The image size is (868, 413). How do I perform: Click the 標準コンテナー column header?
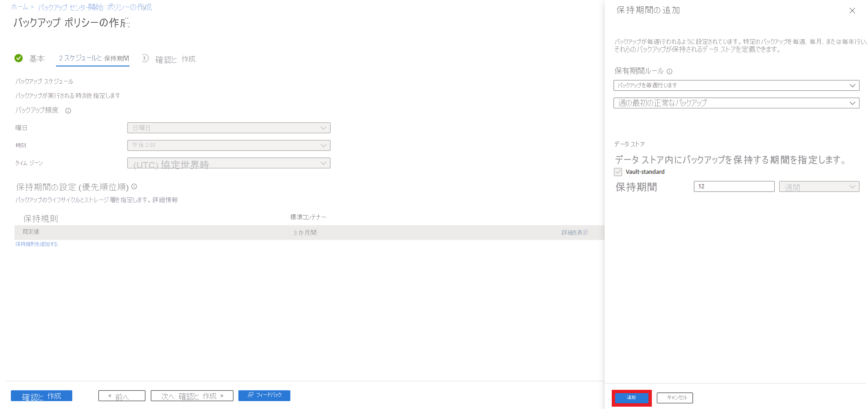(x=308, y=217)
